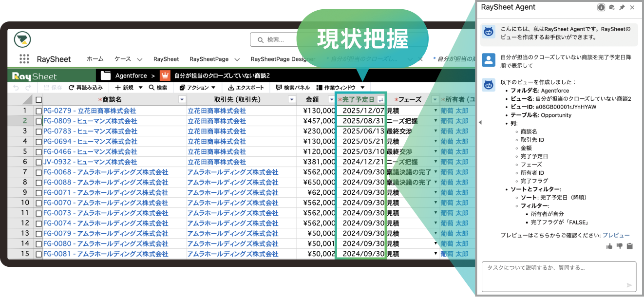Close the RaySheet Agent panel

632,7
